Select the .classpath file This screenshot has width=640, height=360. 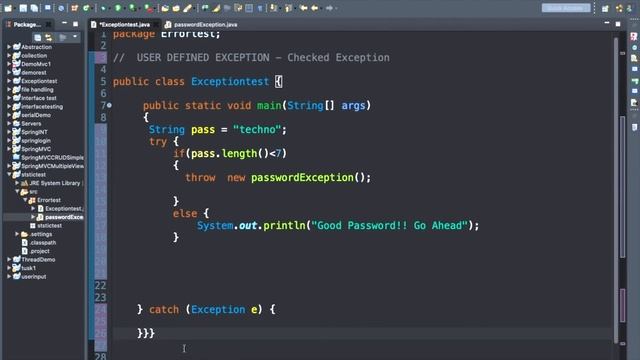[42, 242]
